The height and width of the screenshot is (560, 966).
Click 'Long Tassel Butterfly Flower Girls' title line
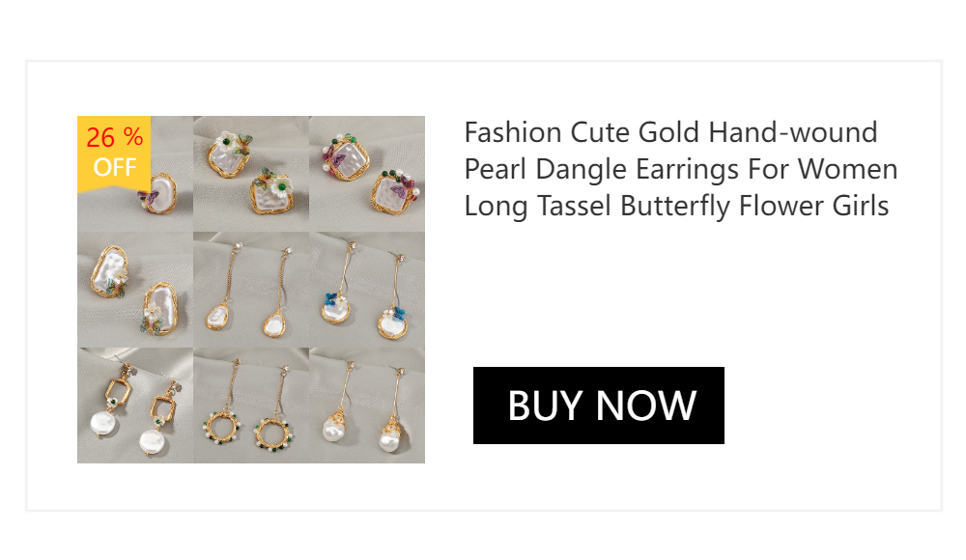pyautogui.click(x=676, y=206)
